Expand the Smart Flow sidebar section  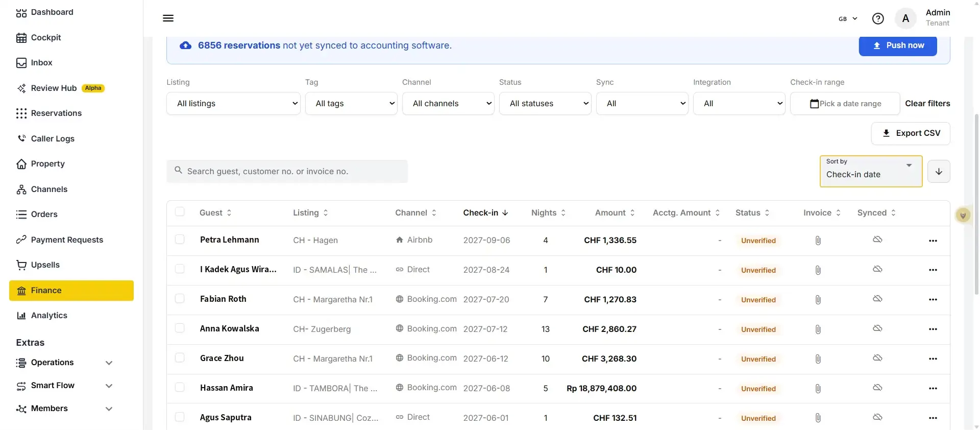point(64,386)
